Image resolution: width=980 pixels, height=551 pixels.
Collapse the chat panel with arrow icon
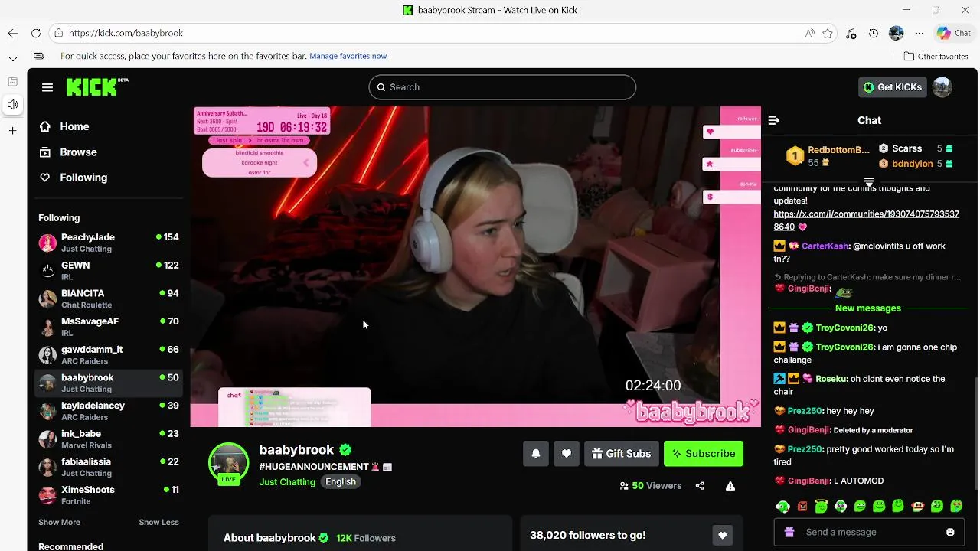click(774, 120)
